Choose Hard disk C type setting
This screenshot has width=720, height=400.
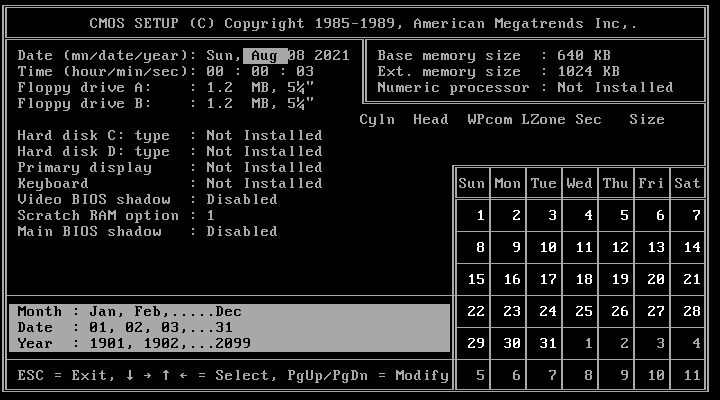pyautogui.click(x=264, y=136)
